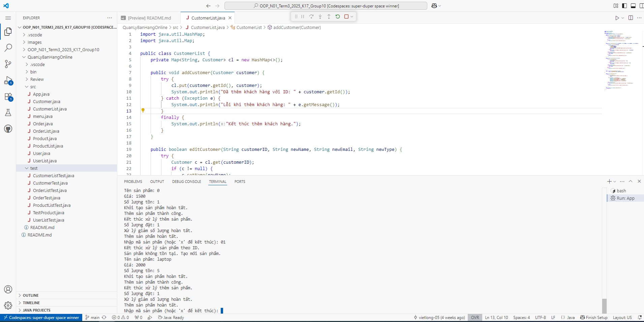Image resolution: width=644 pixels, height=322 pixels.
Task: Toggle the primary side bar layout button
Action: (x=624, y=6)
